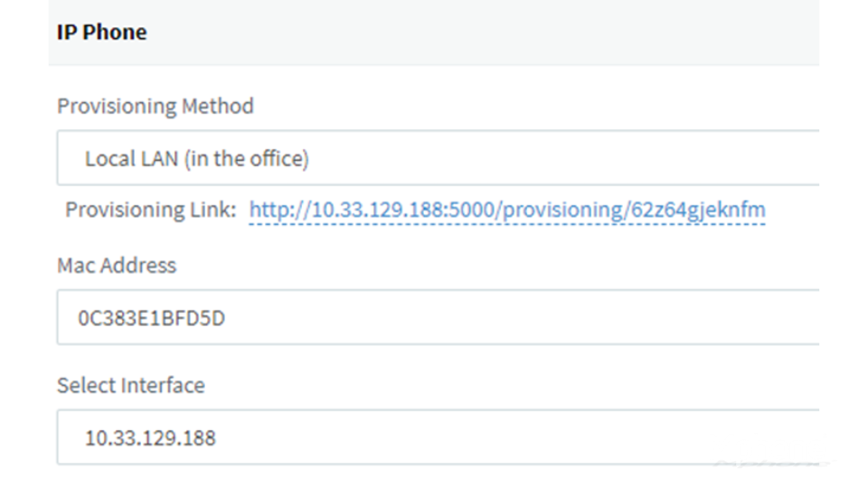Focus the Mac Address input field
Image resolution: width=868 pixels, height=488 pixels.
[438, 317]
